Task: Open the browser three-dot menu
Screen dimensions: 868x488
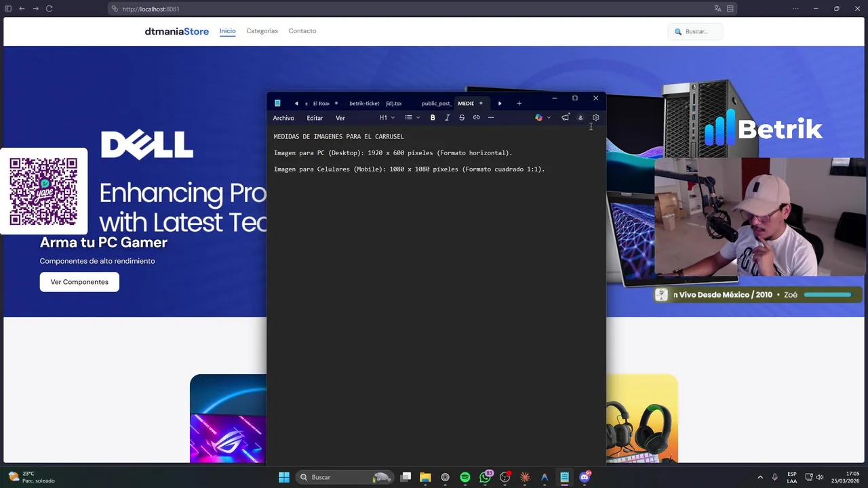Action: point(796,9)
